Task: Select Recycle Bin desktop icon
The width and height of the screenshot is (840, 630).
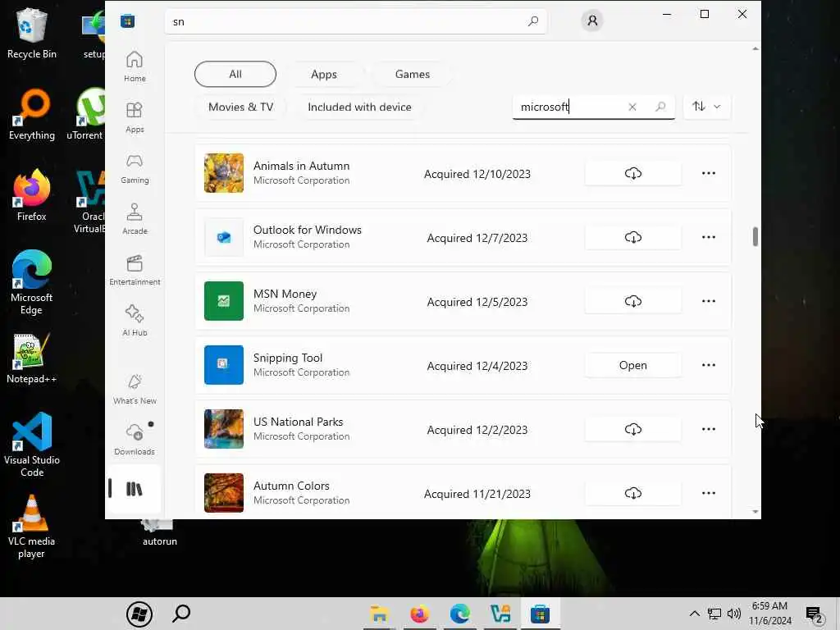Action: 32,33
